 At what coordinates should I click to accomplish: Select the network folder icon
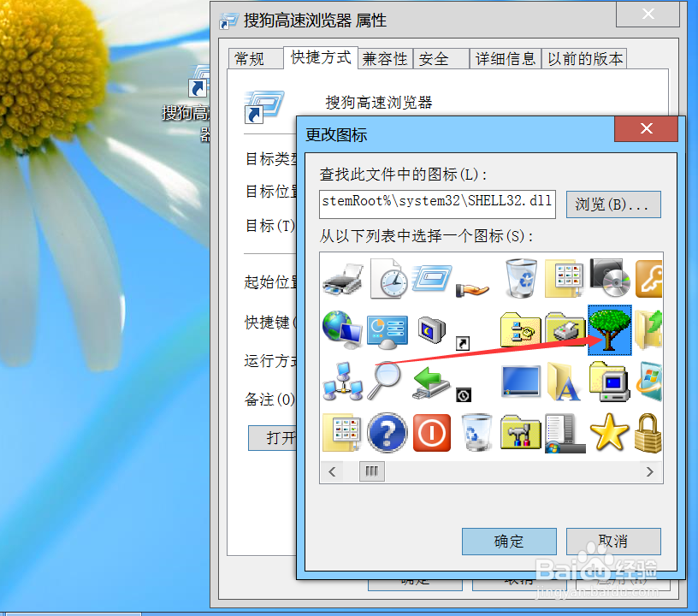coord(520,329)
